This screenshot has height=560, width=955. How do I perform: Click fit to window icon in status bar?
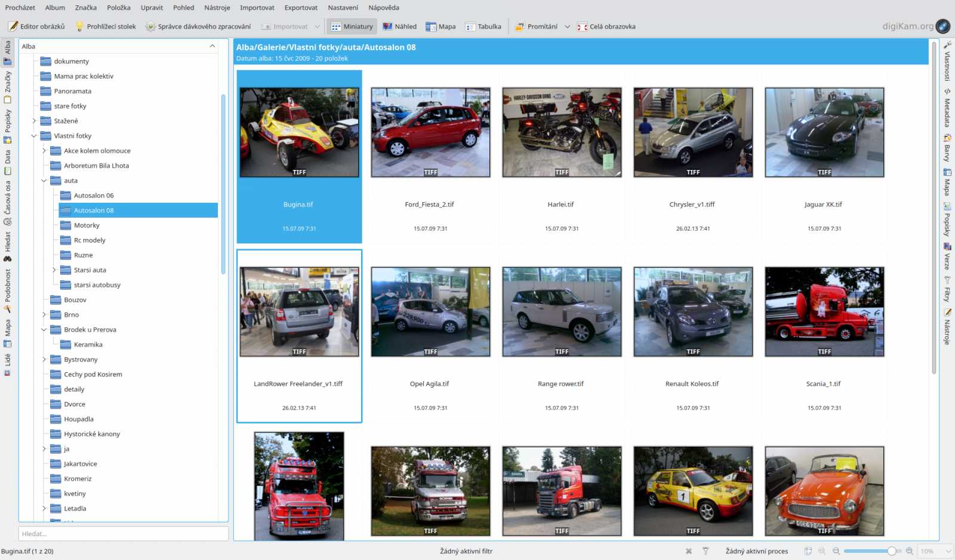808,551
